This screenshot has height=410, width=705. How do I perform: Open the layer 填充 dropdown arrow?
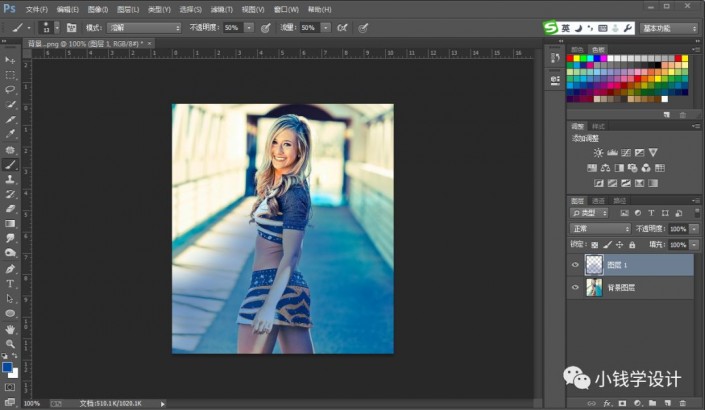694,245
